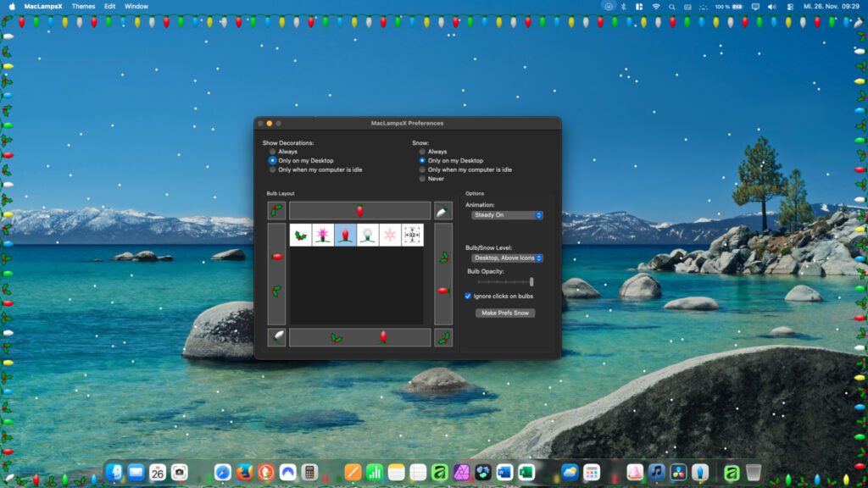Click the white bulb in the top-right corner slot

442,210
